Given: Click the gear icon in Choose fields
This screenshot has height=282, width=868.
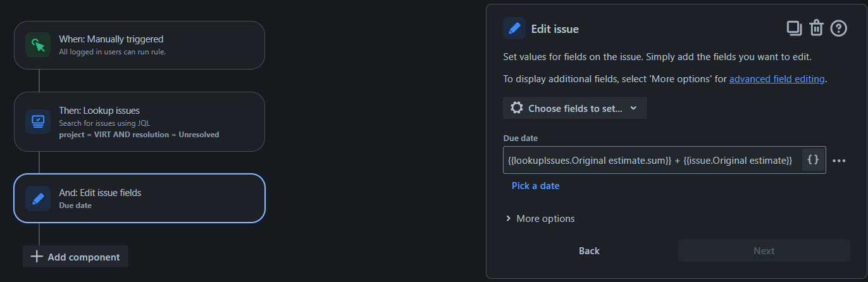Looking at the screenshot, I should coord(517,108).
